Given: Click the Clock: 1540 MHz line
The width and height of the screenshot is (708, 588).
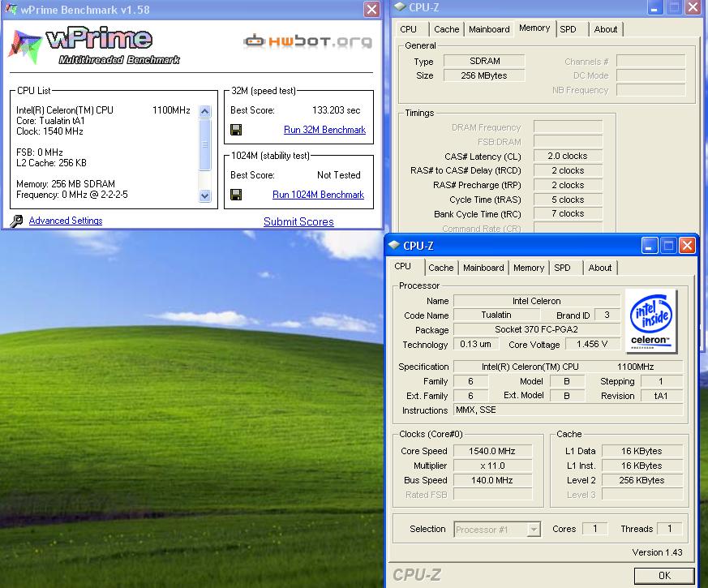Looking at the screenshot, I should pyautogui.click(x=49, y=131).
